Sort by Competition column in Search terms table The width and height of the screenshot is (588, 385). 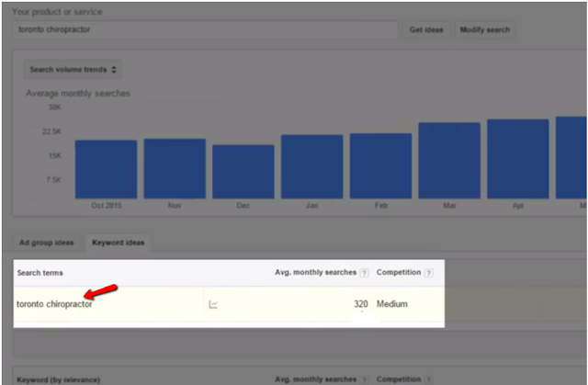[399, 272]
